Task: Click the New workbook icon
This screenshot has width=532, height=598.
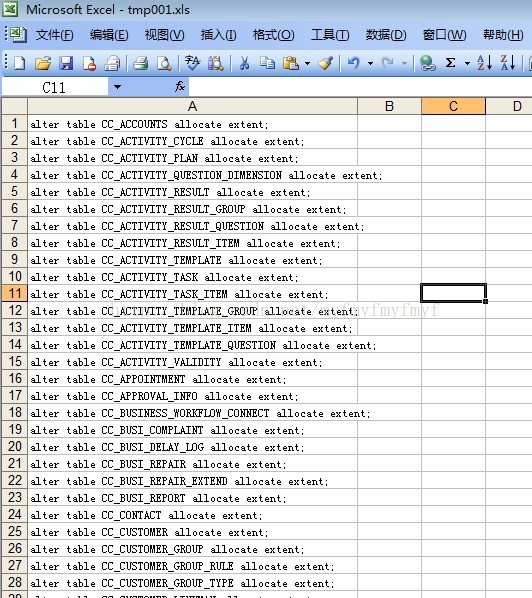Action: [19, 63]
